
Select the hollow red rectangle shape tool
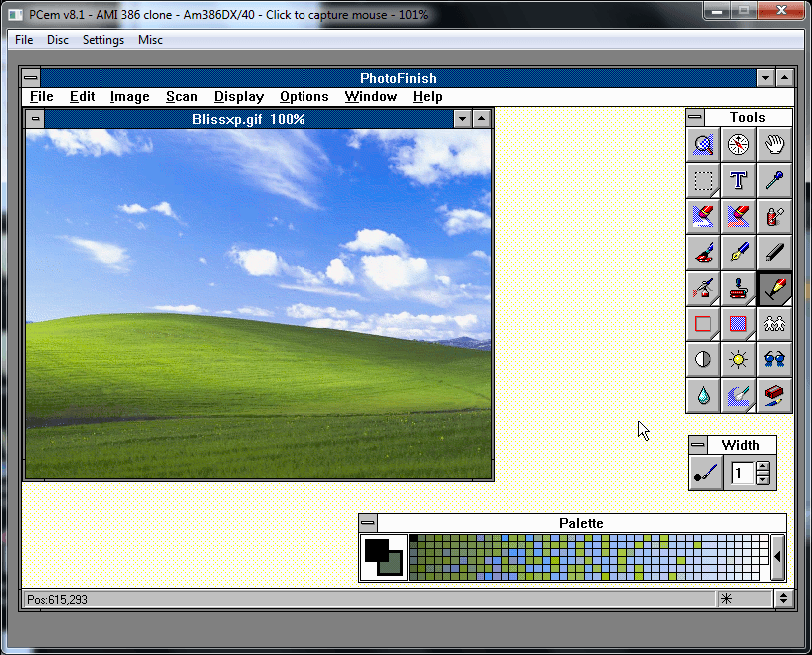click(703, 324)
